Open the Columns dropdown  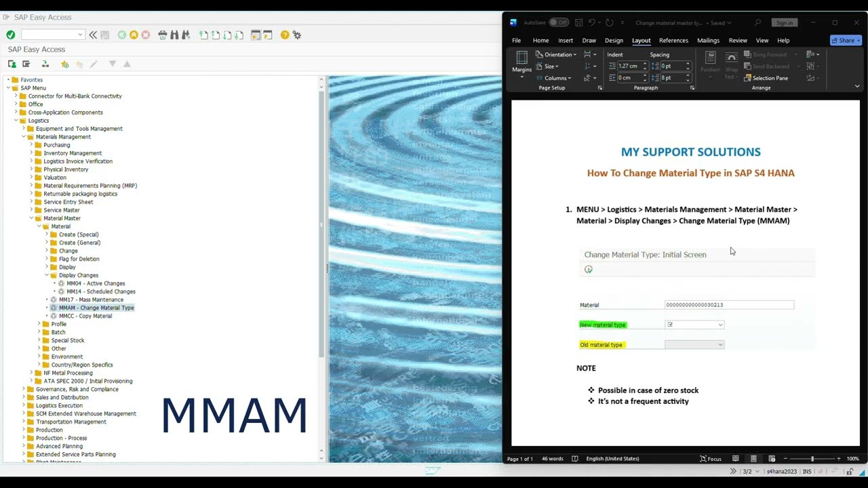click(x=553, y=78)
